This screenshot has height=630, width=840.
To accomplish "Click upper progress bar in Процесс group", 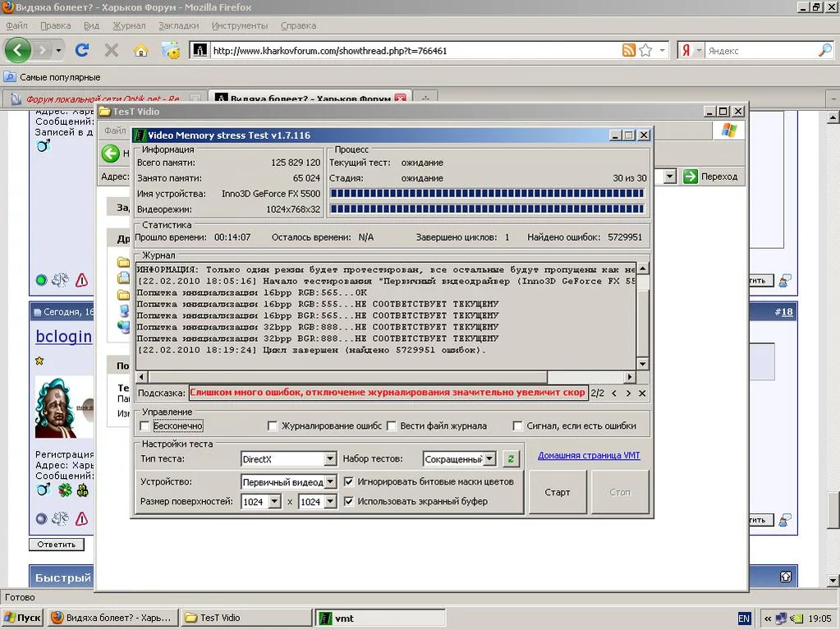I will (487, 193).
